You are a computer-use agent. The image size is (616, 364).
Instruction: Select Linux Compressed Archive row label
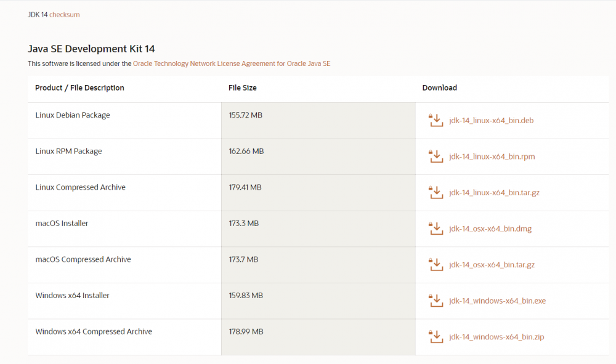point(81,187)
